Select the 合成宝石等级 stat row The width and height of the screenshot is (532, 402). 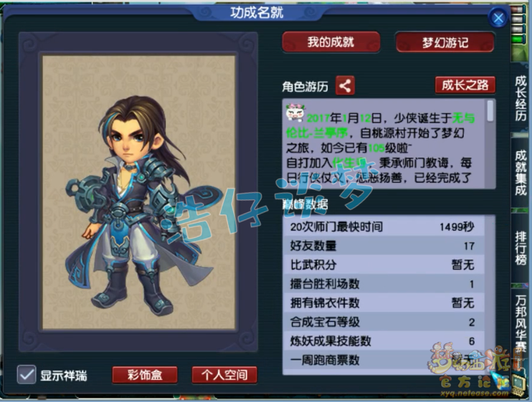(x=382, y=322)
